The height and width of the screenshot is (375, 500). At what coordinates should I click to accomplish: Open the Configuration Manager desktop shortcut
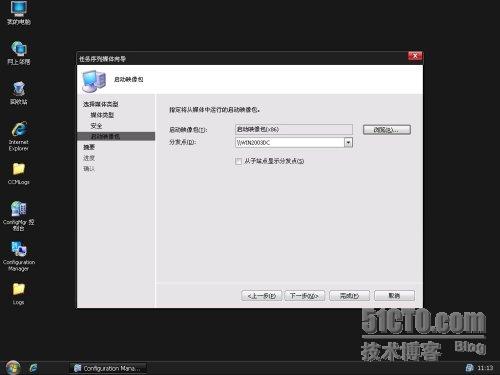pyautogui.click(x=19, y=256)
